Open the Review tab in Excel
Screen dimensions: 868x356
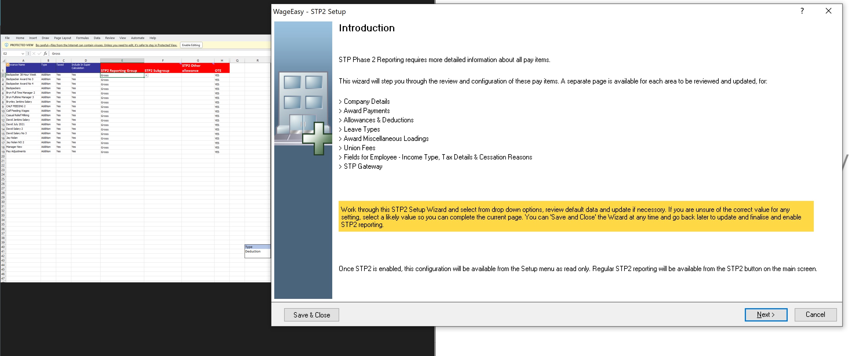click(x=110, y=38)
